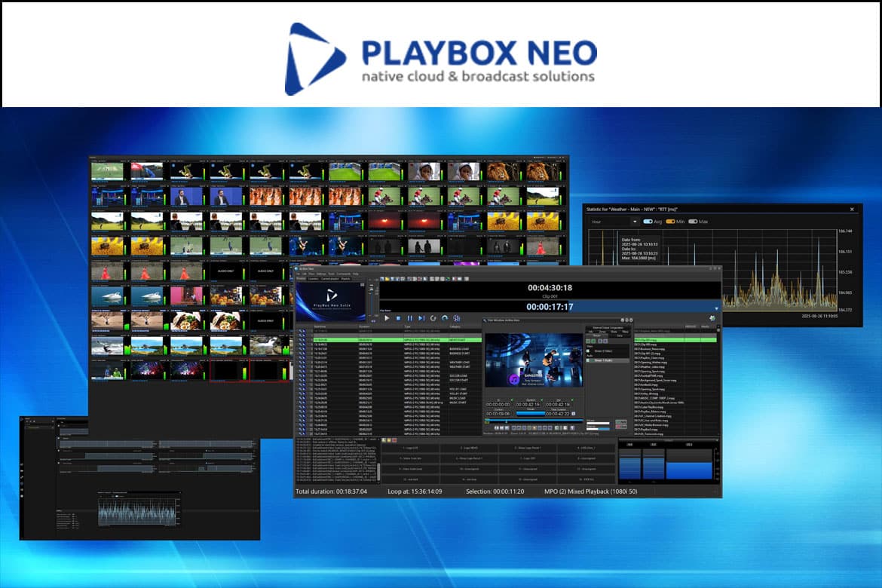Click the PlayBox Neo logo at top
Viewport: 882px width, 588px height.
pyautogui.click(x=441, y=59)
